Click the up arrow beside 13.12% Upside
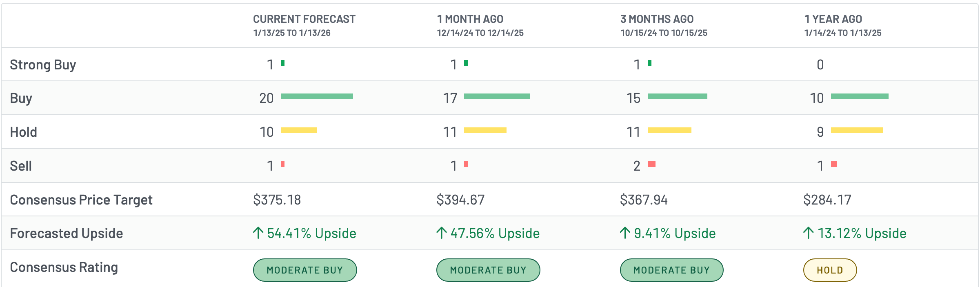 (808, 233)
